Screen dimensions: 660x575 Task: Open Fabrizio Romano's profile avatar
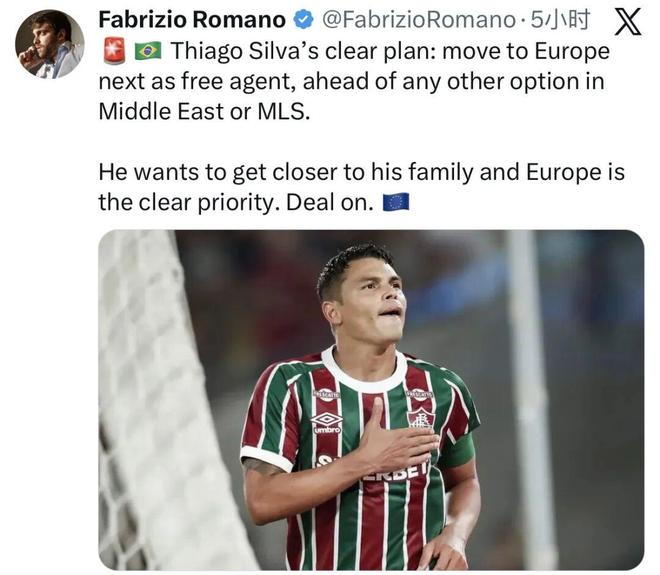click(x=49, y=44)
